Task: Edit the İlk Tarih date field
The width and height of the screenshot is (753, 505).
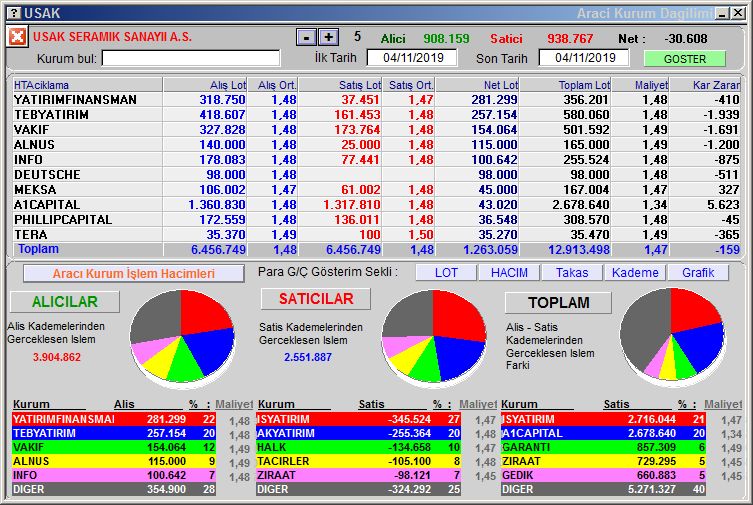Action: [413, 58]
